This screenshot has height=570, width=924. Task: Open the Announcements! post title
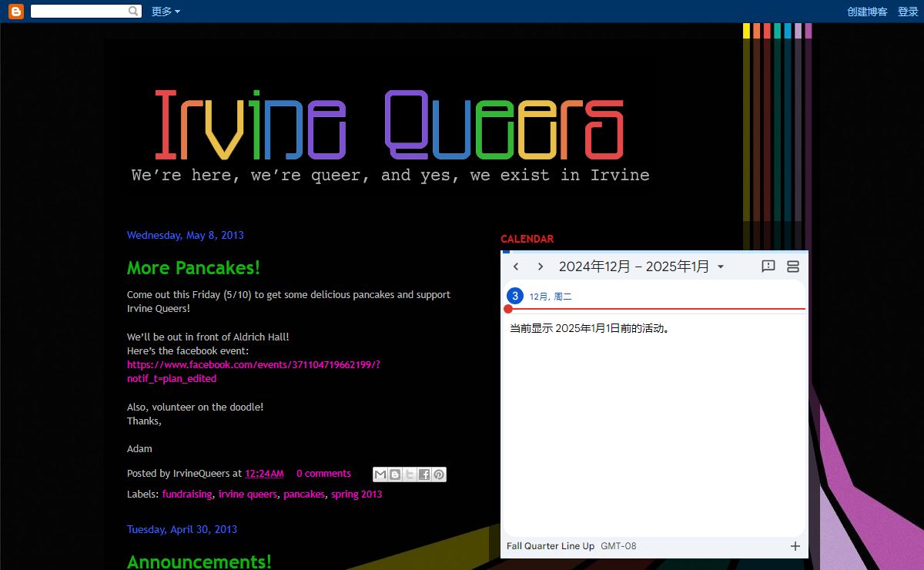click(199, 562)
